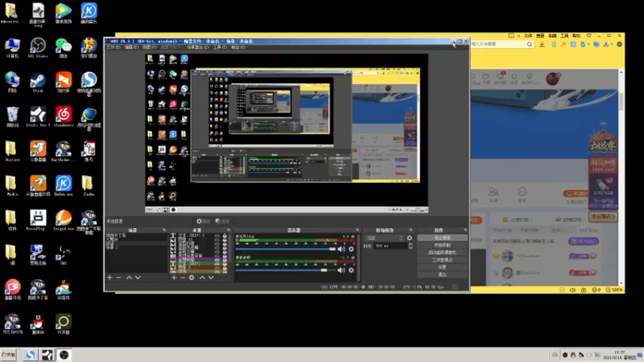Image resolution: width=644 pixels, height=362 pixels.
Task: Open the user avatar on the browser page
Action: (x=553, y=79)
